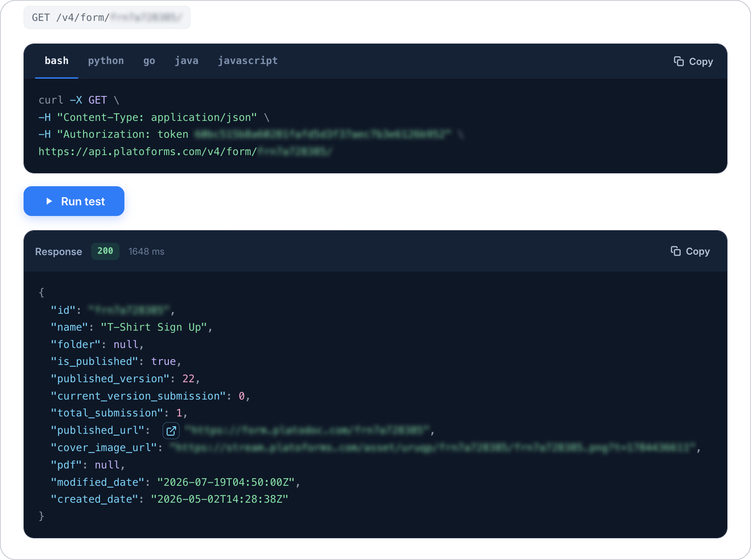The width and height of the screenshot is (751, 560).
Task: Click the "curl -X GET" line
Action: (x=79, y=100)
